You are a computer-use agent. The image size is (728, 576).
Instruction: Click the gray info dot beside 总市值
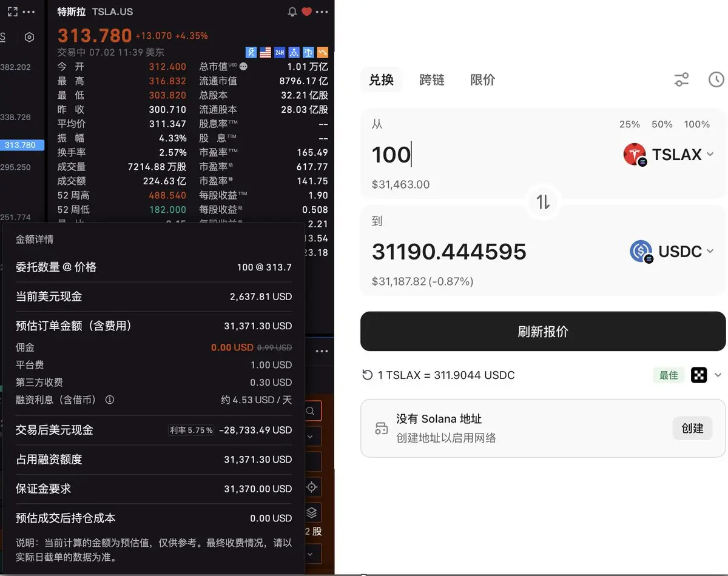pos(243,67)
